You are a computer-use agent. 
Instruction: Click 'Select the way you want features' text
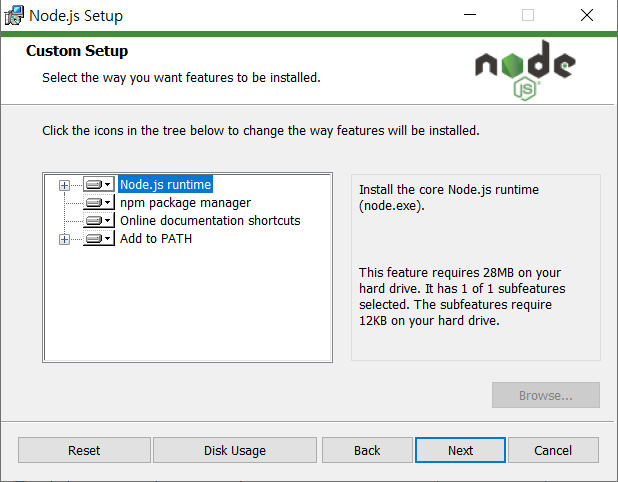click(x=181, y=78)
